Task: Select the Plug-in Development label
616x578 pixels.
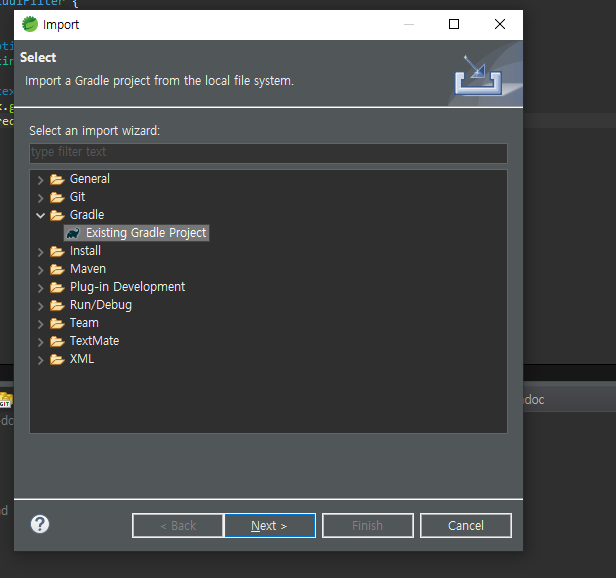Action: point(127,287)
